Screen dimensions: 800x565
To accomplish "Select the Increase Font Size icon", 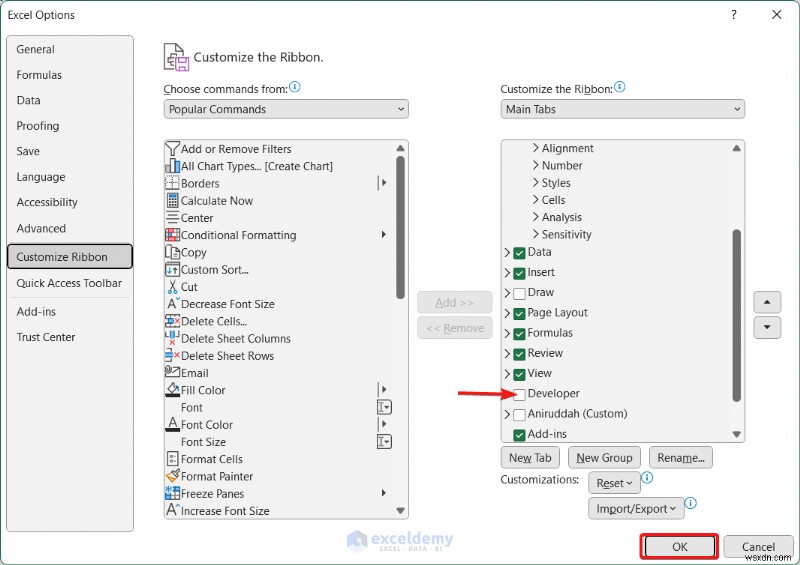I will click(x=172, y=510).
